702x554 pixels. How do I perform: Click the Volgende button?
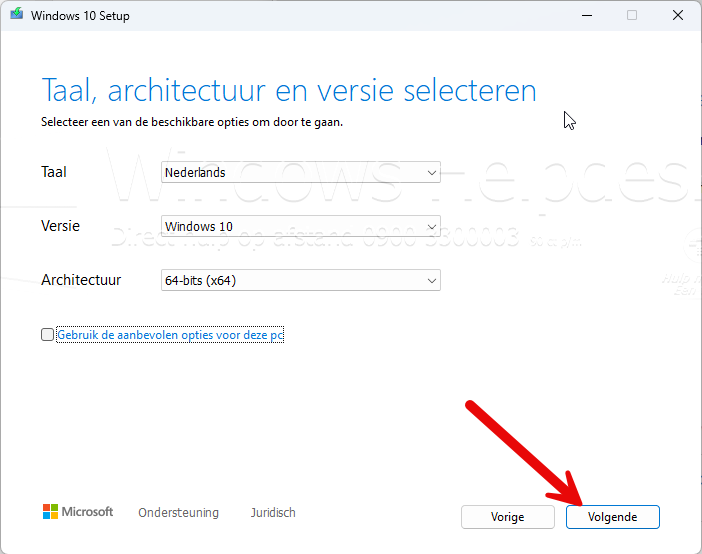point(612,517)
